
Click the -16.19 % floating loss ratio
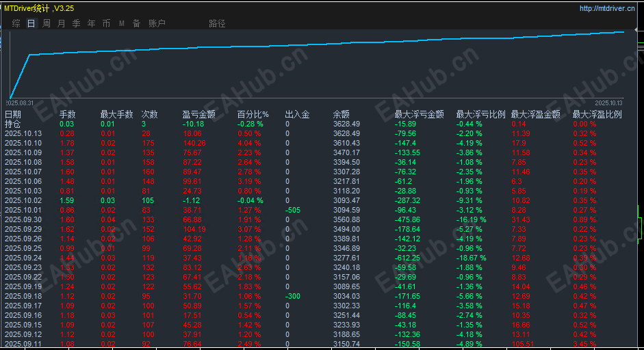pyautogui.click(x=471, y=219)
